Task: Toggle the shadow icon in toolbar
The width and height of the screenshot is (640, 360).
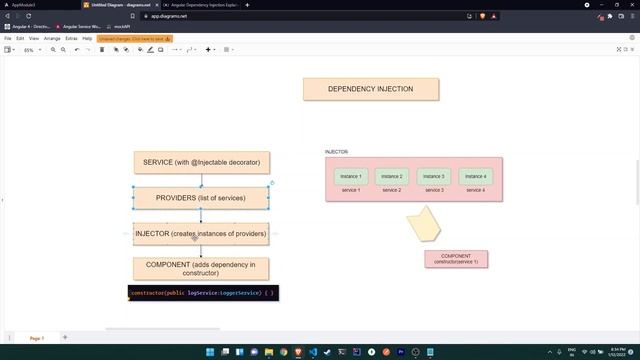Action: click(x=161, y=50)
